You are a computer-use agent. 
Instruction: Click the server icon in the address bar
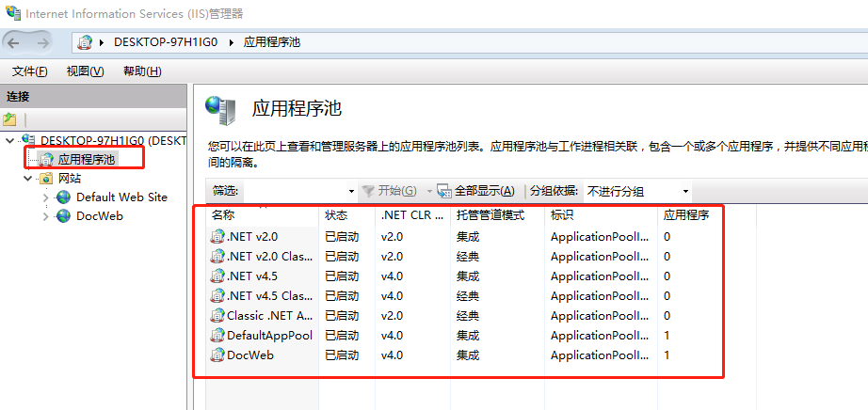[85, 42]
